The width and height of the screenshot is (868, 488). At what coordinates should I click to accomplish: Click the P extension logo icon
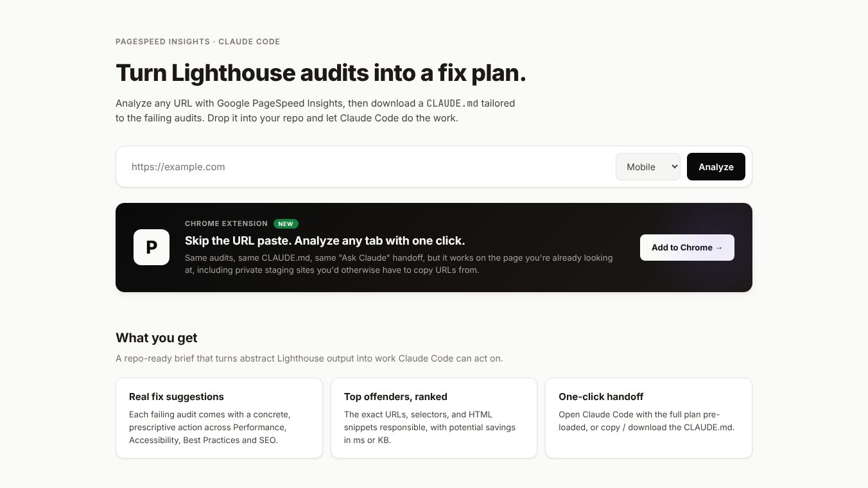coord(152,247)
